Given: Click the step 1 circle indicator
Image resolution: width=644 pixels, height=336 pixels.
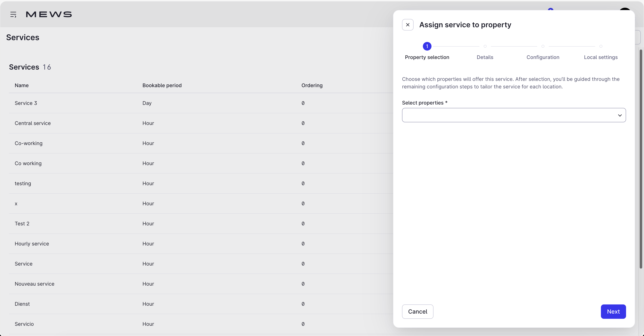Looking at the screenshot, I should [x=427, y=46].
